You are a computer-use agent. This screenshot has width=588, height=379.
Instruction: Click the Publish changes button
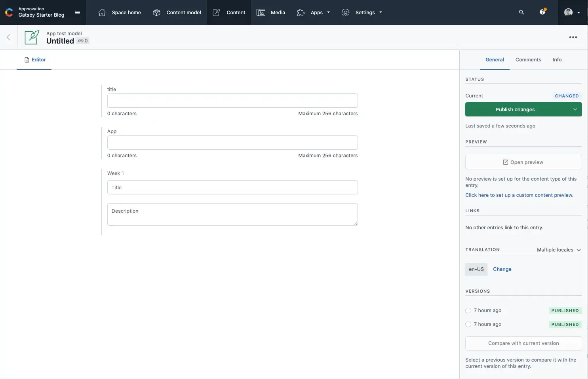(x=515, y=109)
